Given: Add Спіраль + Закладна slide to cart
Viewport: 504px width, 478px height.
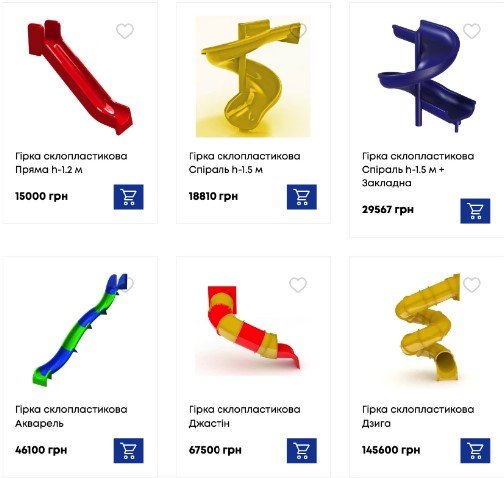Looking at the screenshot, I should [x=475, y=211].
